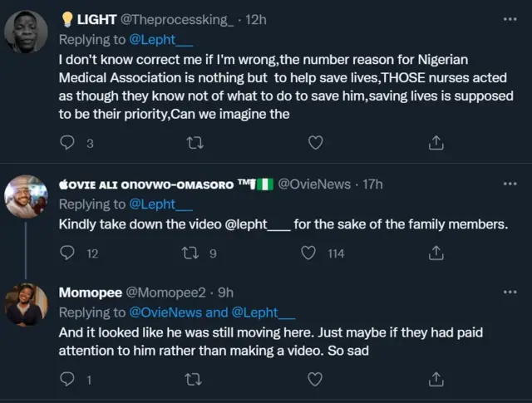View Momopee's profile picture
The image size is (532, 403).
click(27, 305)
